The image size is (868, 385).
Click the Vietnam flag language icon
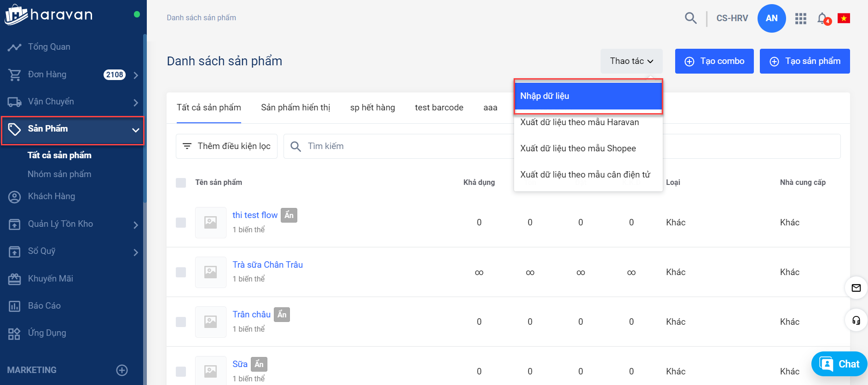click(x=844, y=18)
